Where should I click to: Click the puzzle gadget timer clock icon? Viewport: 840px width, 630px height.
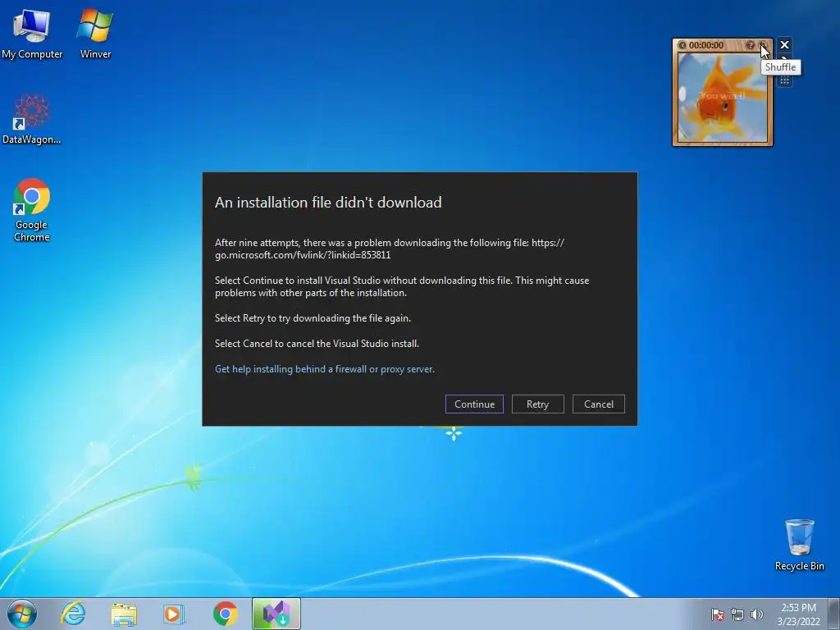click(682, 45)
